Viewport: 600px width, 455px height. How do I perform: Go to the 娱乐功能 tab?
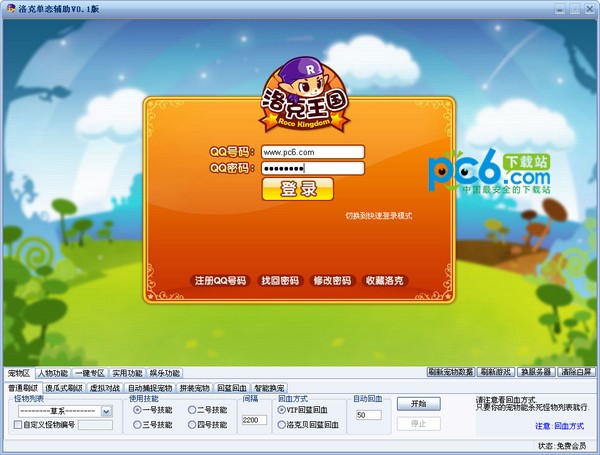[x=165, y=373]
